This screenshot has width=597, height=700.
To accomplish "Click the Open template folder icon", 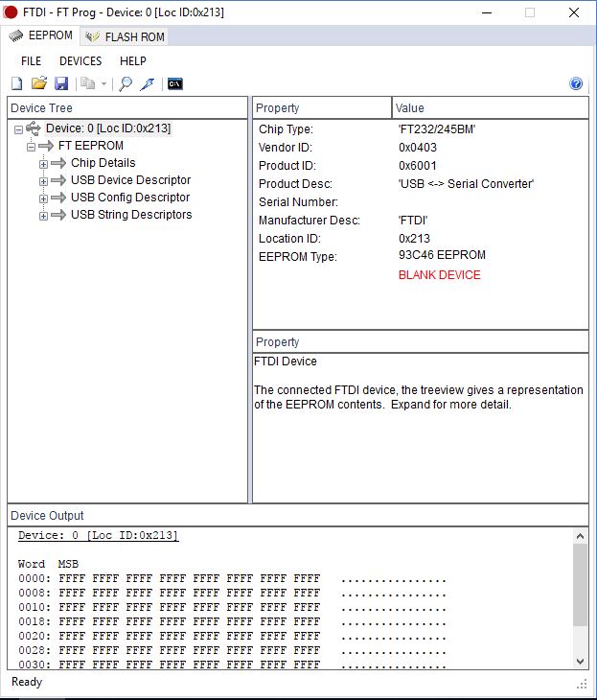I will pyautogui.click(x=39, y=83).
